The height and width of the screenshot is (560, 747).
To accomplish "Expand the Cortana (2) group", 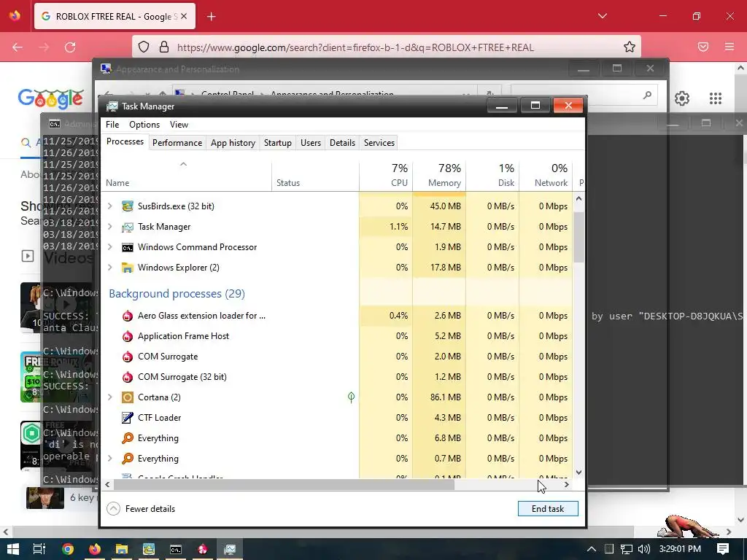I will click(110, 397).
